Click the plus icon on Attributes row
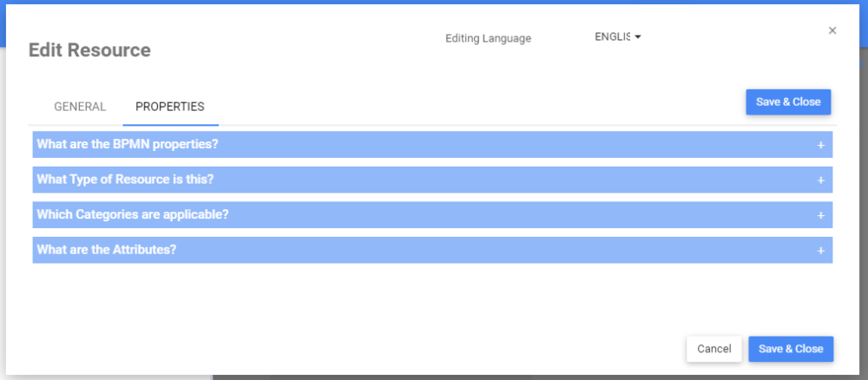 click(820, 250)
